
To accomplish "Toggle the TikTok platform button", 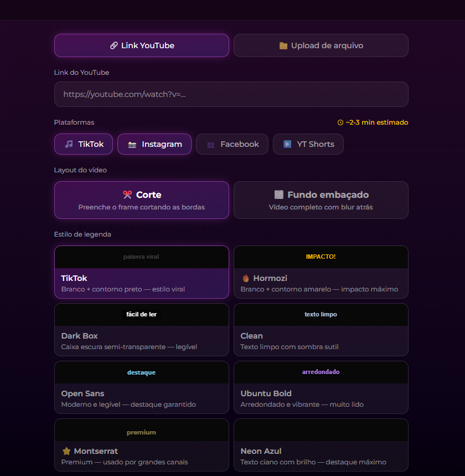I will click(84, 144).
